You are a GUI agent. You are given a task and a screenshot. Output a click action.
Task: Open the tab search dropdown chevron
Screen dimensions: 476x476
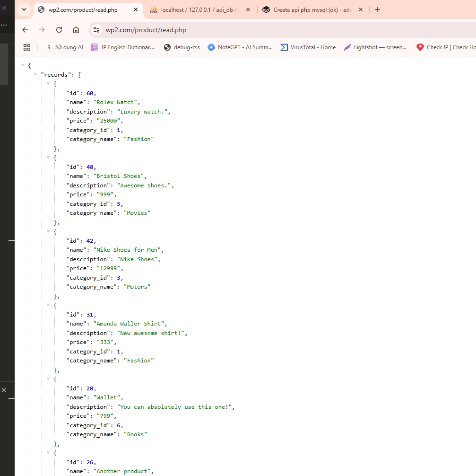(x=24, y=9)
